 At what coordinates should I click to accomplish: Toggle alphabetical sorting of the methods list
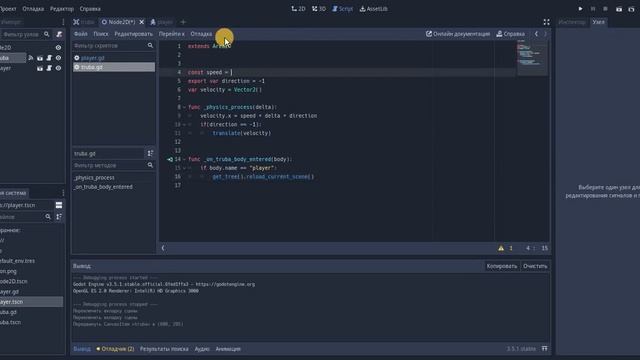pos(150,153)
